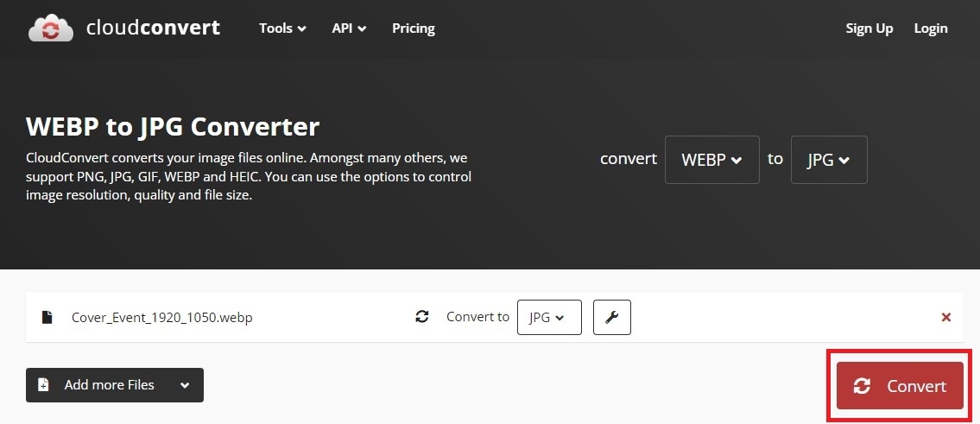Screen dimensions: 980x424
Task: Open the file row's JPG format dropdown
Action: click(x=548, y=317)
